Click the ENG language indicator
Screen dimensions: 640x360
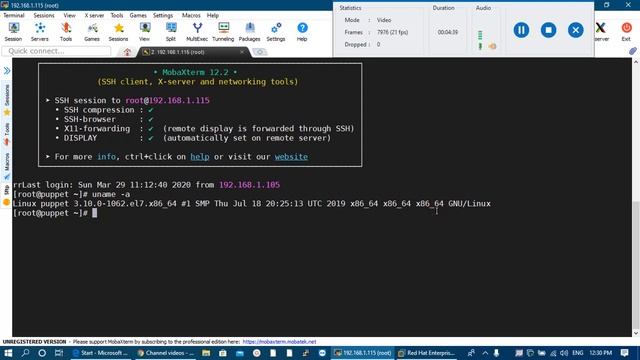[578, 353]
